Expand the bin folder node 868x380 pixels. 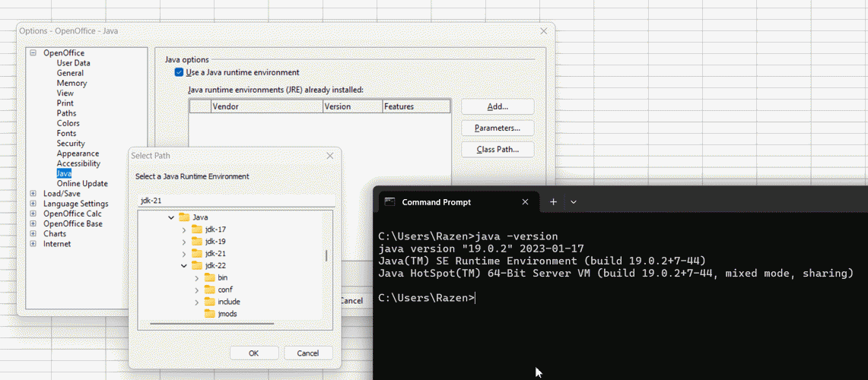197,277
